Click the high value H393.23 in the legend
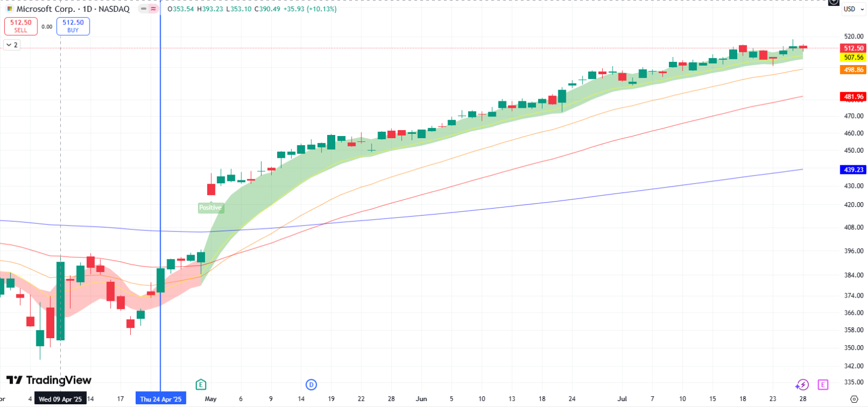Image resolution: width=868 pixels, height=407 pixels. pos(210,9)
